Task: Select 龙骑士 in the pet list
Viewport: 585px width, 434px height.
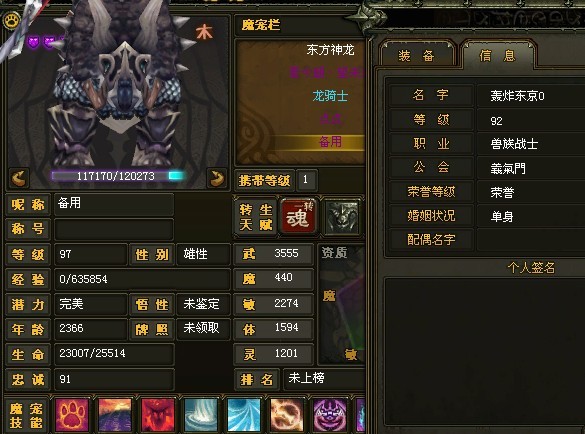Action: [330, 96]
